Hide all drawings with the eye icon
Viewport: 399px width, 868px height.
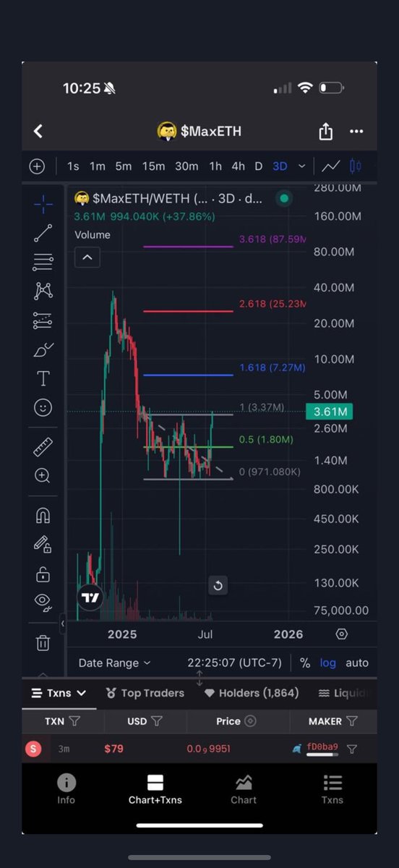pyautogui.click(x=43, y=601)
